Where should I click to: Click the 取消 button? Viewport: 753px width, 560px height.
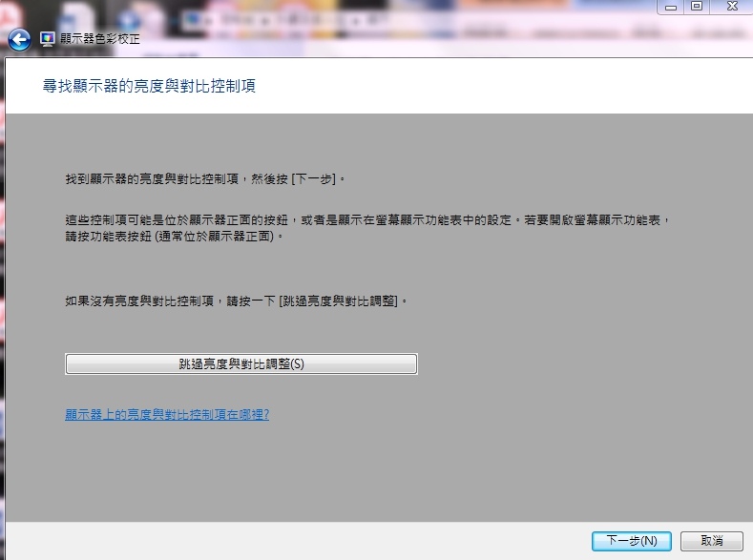pyautogui.click(x=712, y=541)
